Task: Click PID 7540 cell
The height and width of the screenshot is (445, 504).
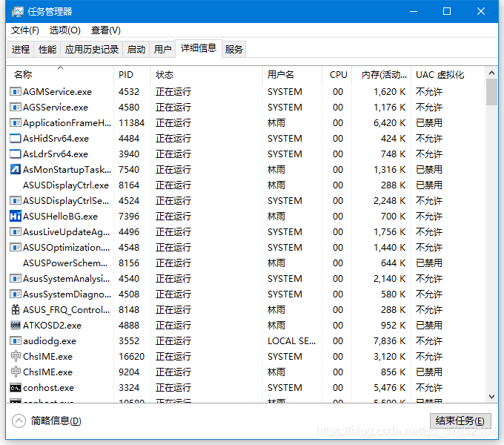Action: pos(129,169)
